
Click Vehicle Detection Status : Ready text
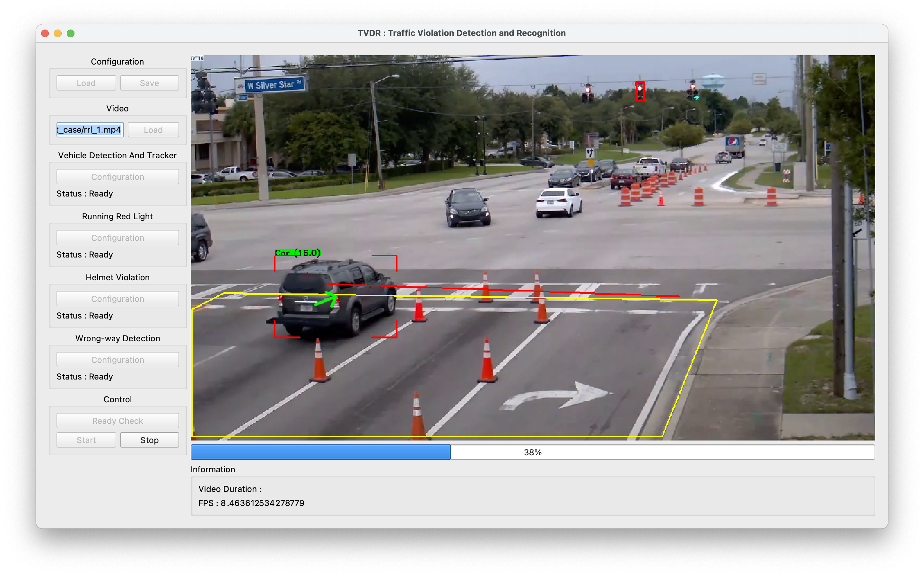click(x=84, y=194)
